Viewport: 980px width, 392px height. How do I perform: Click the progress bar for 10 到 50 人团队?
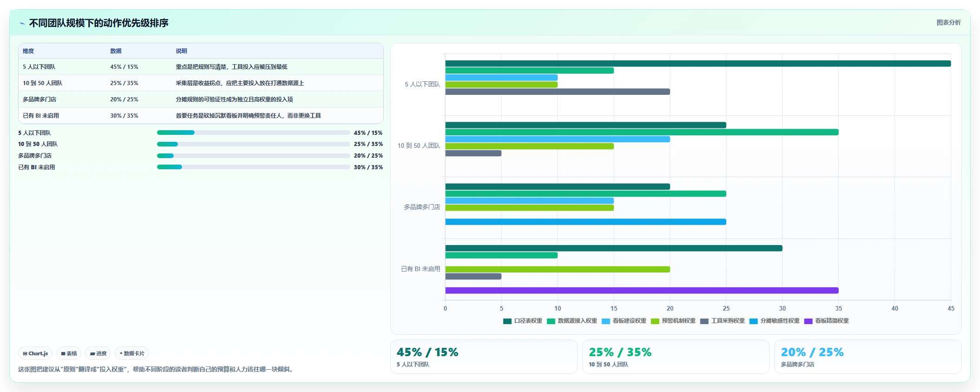[254, 144]
